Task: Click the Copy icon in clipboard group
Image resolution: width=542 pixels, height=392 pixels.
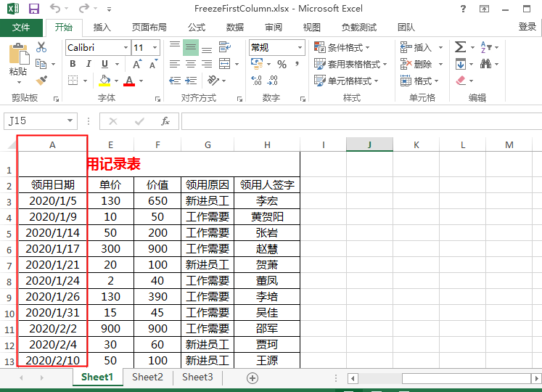Action: (x=41, y=64)
